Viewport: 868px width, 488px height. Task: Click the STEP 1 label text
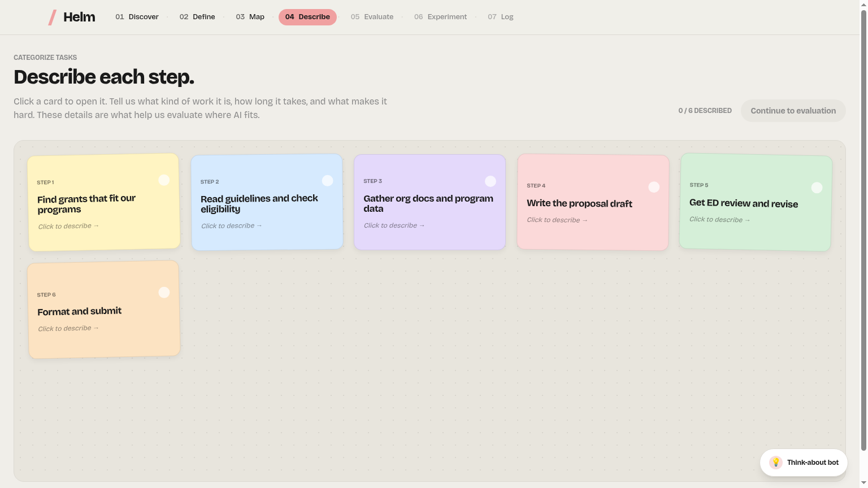pyautogui.click(x=45, y=182)
